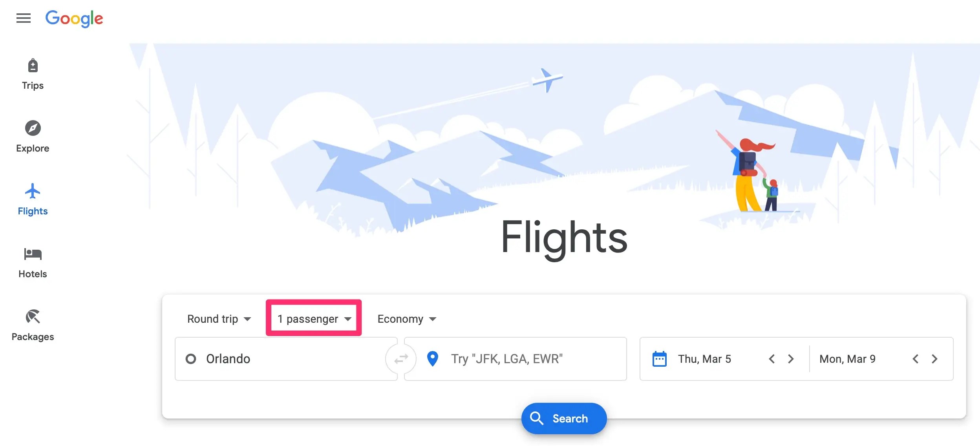Click the destination airport input field
Image resolution: width=980 pixels, height=446 pixels.
tap(526, 359)
